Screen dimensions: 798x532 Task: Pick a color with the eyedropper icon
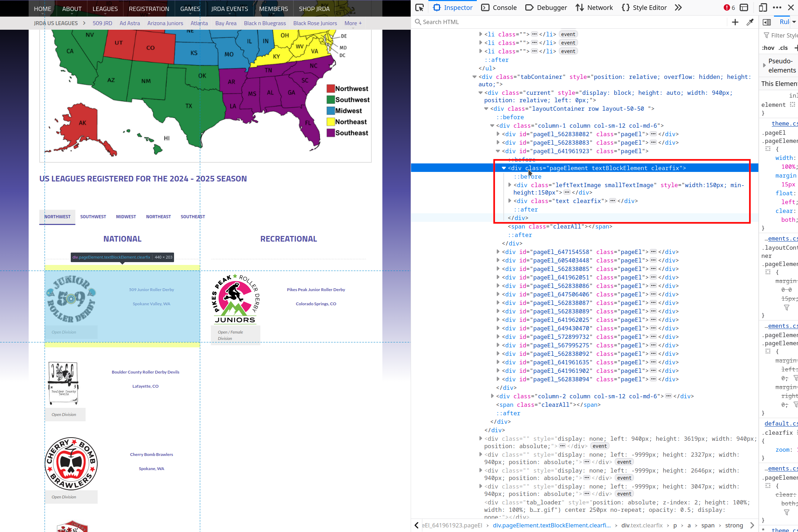click(750, 22)
